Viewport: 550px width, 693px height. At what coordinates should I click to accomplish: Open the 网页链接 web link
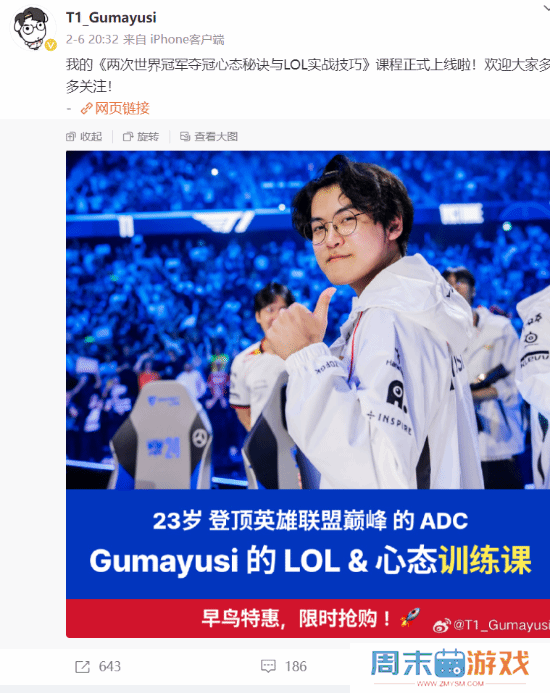(x=122, y=108)
